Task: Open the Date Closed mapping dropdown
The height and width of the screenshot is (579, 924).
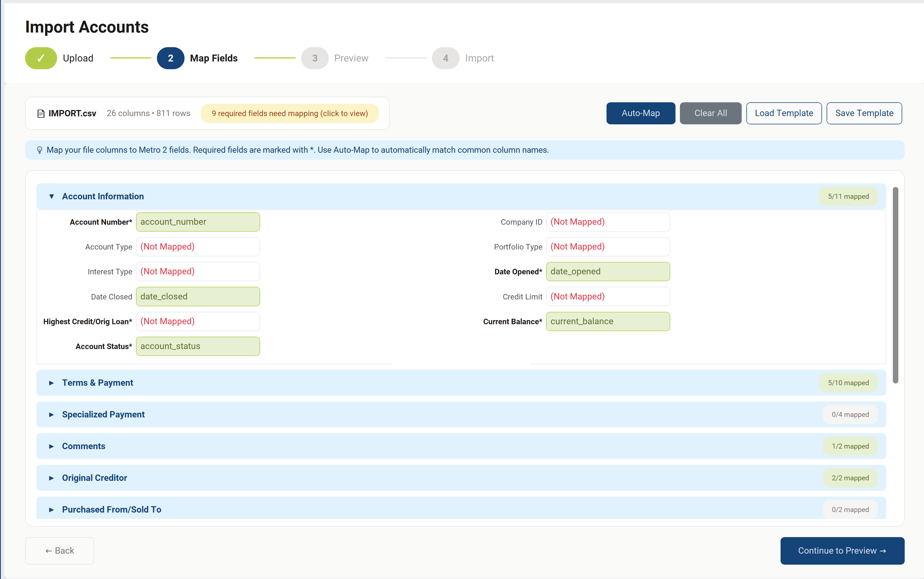Action: click(x=198, y=297)
